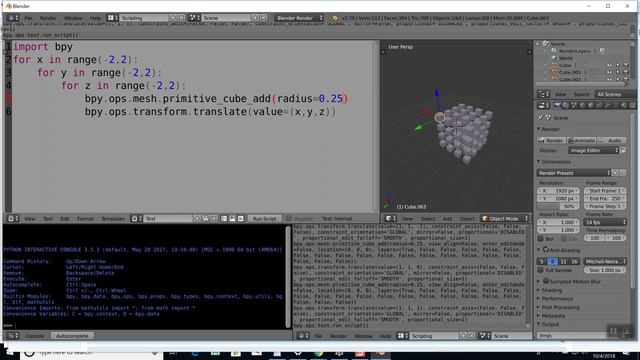Open the Render Presets dropdown
This screenshot has height=360, width=640.
coord(573,173)
